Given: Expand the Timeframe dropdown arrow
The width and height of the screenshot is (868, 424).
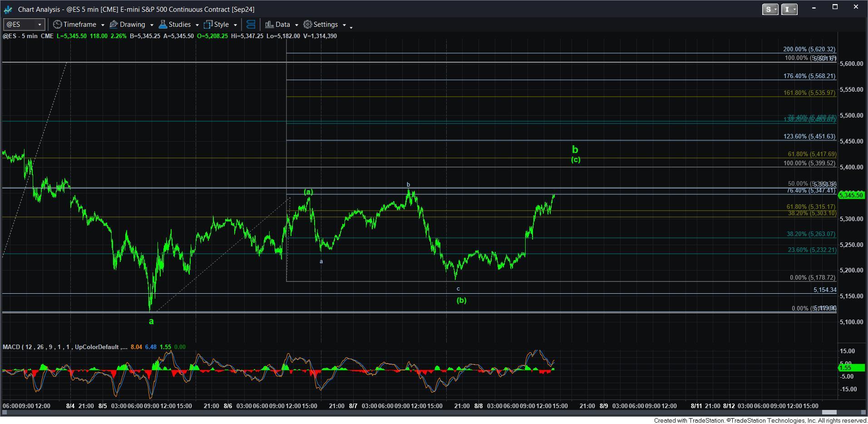Looking at the screenshot, I should (103, 25).
